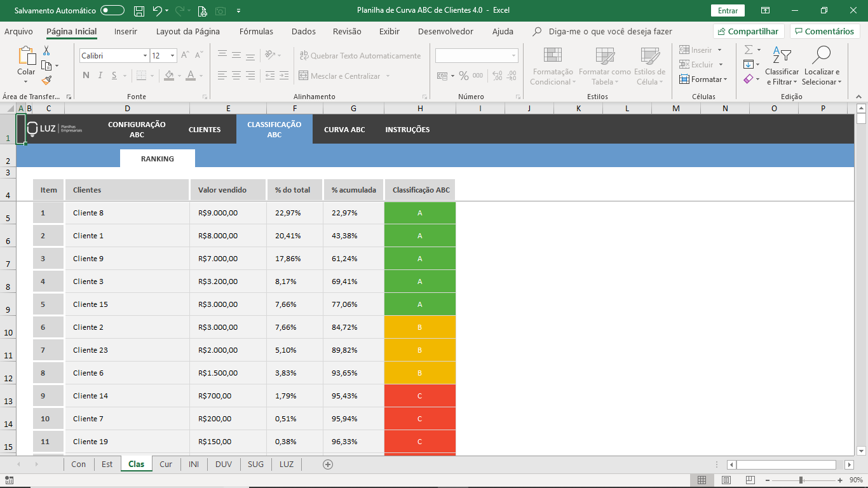This screenshot has width=868, height=488.
Task: Click the Undo arrow icon
Action: (x=157, y=11)
